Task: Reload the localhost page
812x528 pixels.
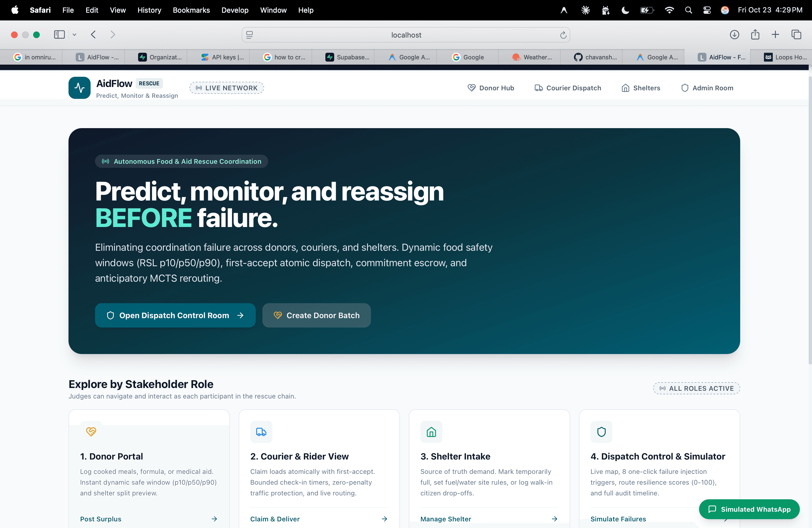Action: tap(563, 35)
